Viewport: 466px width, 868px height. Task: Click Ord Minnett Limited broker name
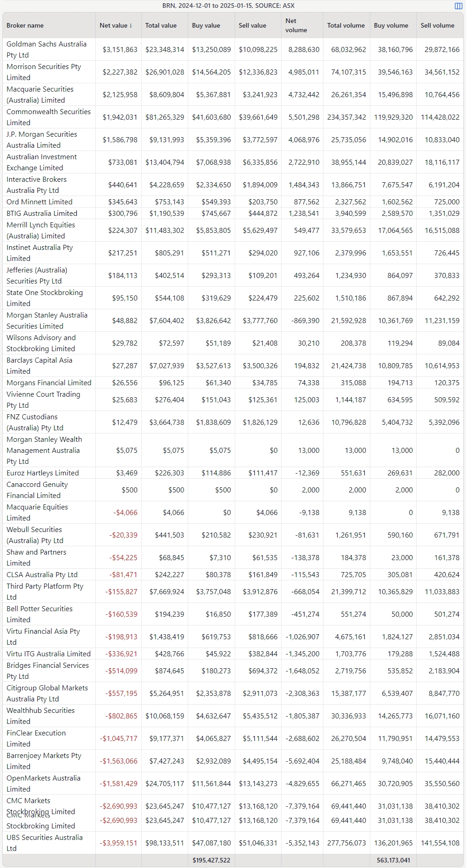[40, 202]
